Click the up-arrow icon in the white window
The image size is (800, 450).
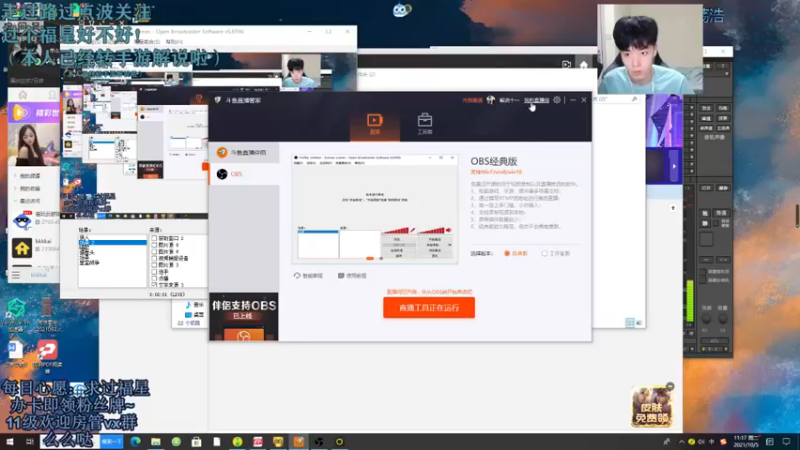pos(673,208)
